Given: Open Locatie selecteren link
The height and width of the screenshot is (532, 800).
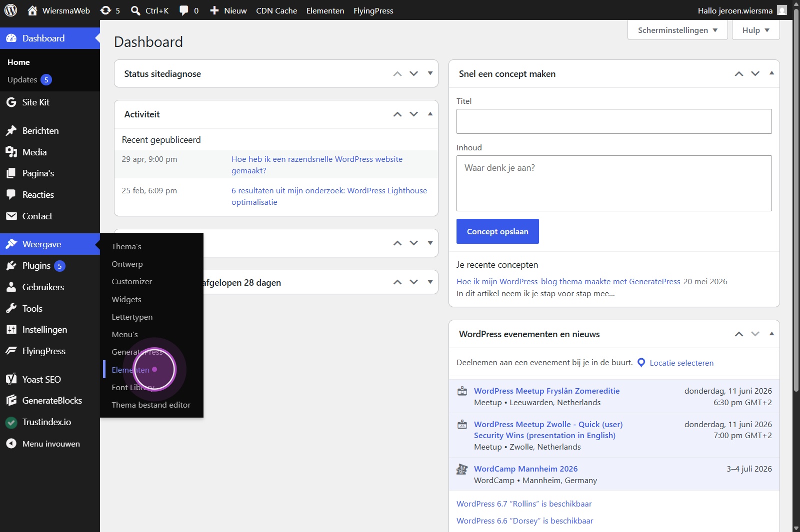Looking at the screenshot, I should (x=681, y=363).
